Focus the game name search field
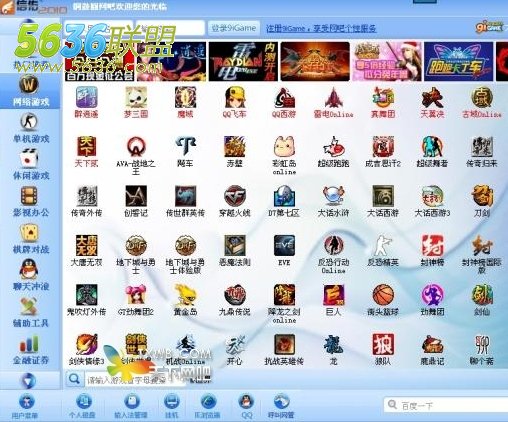This screenshot has width=508, height=422. coord(135,380)
